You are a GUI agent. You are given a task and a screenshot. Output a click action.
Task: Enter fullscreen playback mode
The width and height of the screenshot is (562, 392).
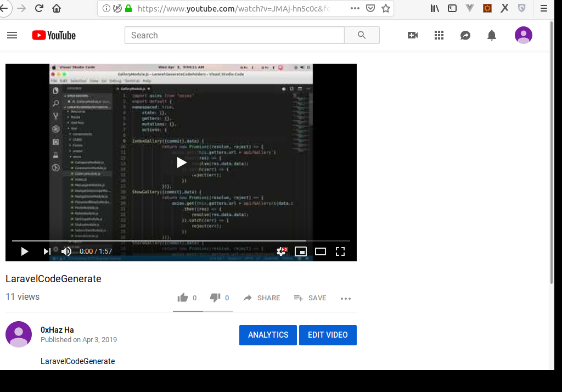[x=340, y=251]
